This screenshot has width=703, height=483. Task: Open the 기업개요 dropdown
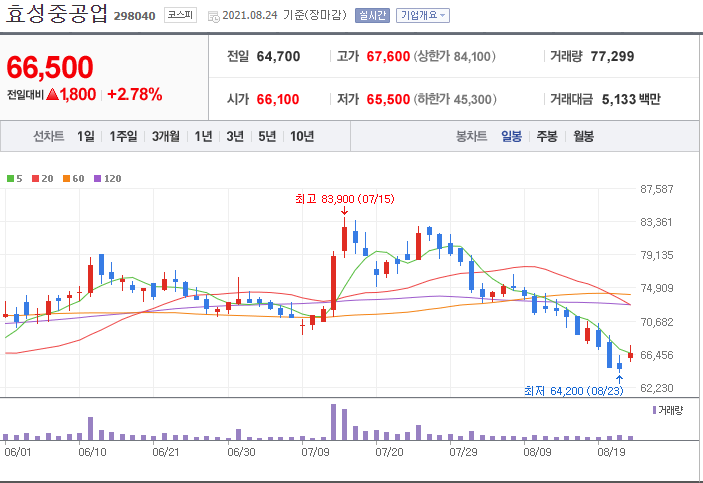[423, 16]
